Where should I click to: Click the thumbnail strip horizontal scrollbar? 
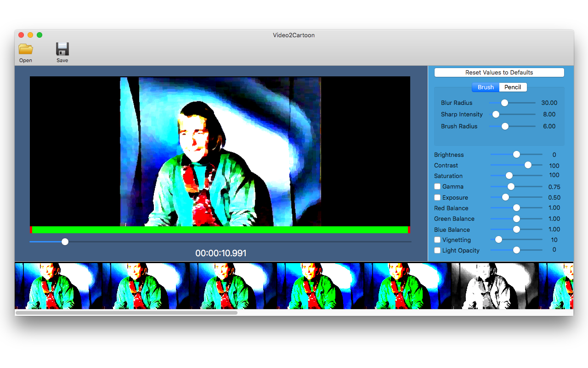pyautogui.click(x=126, y=312)
